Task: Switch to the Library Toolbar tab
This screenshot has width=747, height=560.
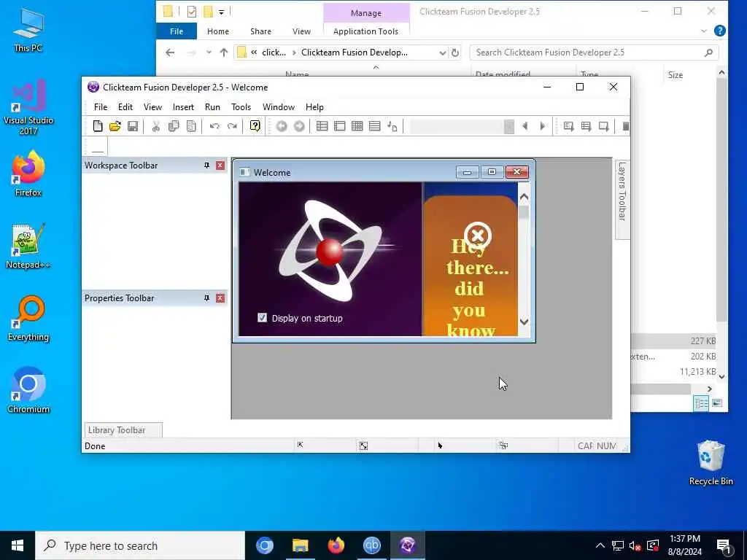Action: (x=123, y=430)
